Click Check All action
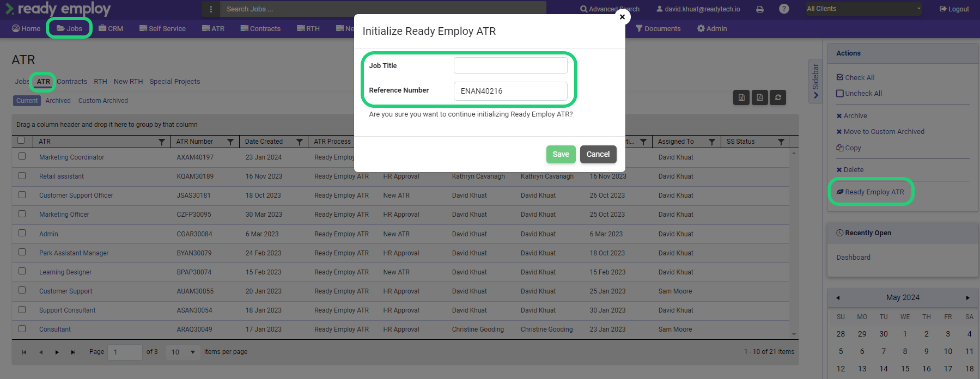The width and height of the screenshot is (980, 379). 856,77
